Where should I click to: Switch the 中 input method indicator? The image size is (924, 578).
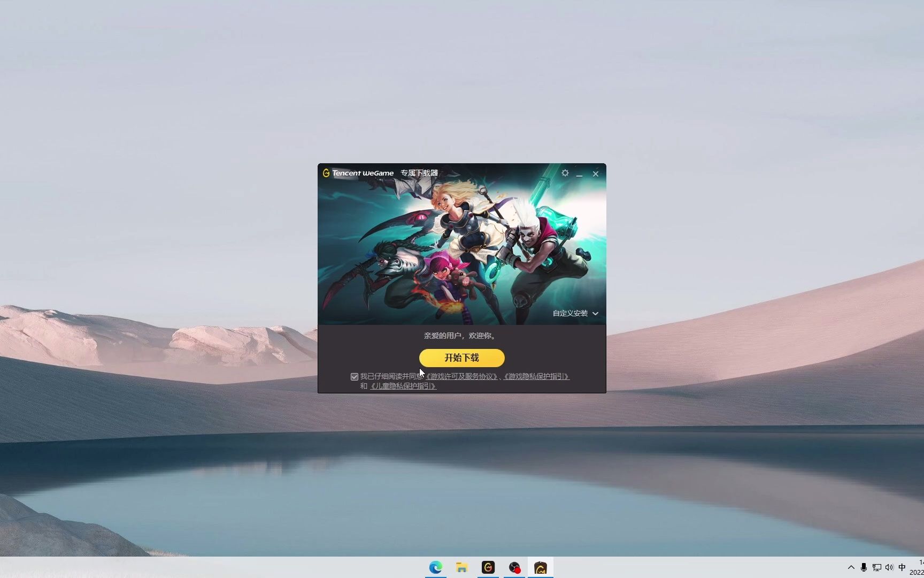tap(902, 567)
